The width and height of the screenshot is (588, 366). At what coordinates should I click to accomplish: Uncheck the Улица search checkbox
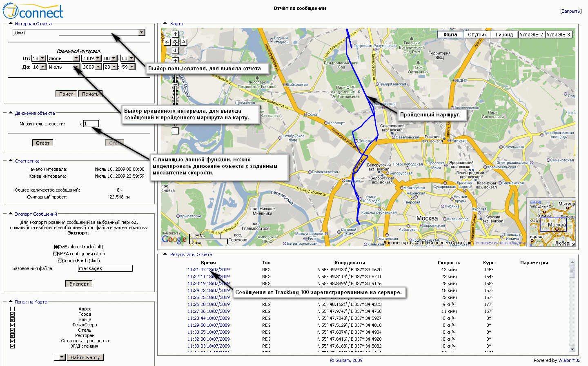12,320
